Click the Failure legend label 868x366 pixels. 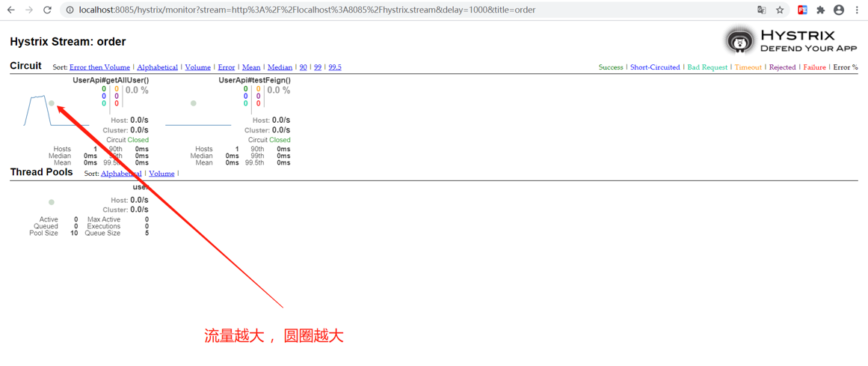tap(815, 67)
